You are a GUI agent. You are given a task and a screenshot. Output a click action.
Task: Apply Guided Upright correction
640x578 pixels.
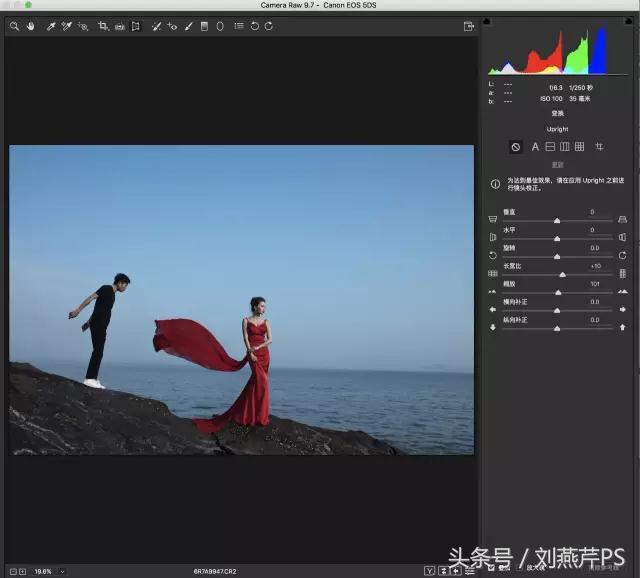pos(599,147)
